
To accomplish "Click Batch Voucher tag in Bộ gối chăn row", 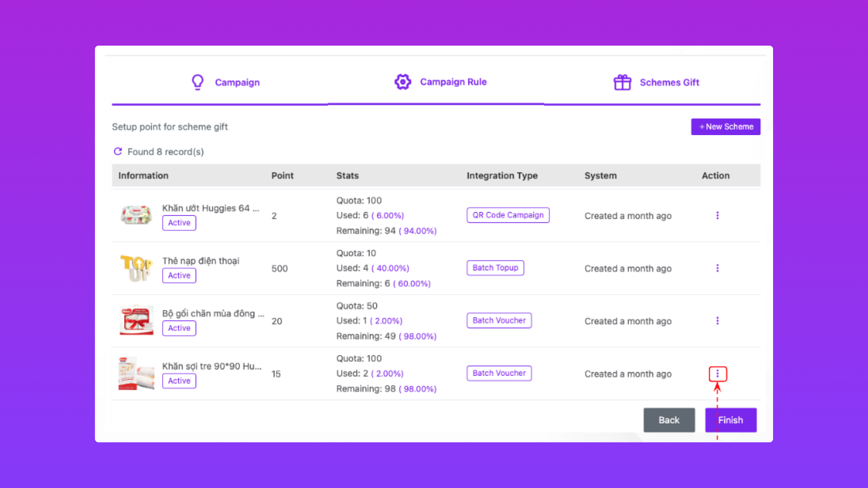I will point(499,321).
